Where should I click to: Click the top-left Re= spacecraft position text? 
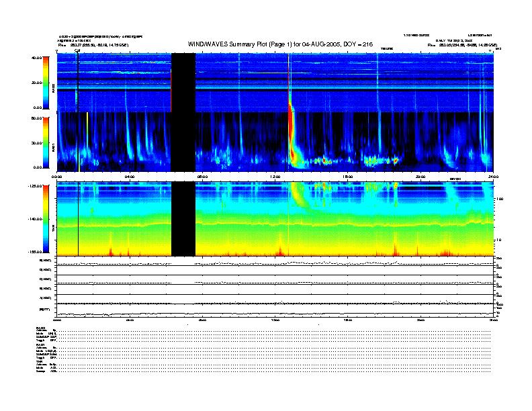tap(93, 45)
